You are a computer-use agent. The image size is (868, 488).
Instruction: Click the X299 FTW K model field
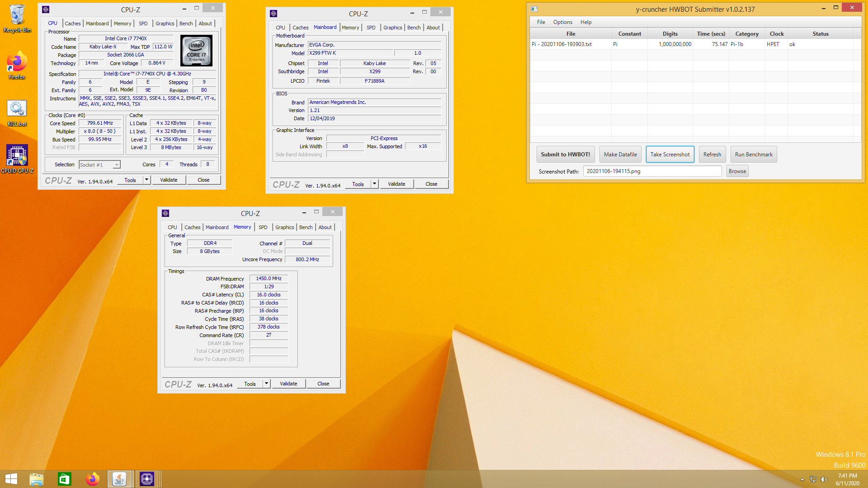[x=351, y=53]
